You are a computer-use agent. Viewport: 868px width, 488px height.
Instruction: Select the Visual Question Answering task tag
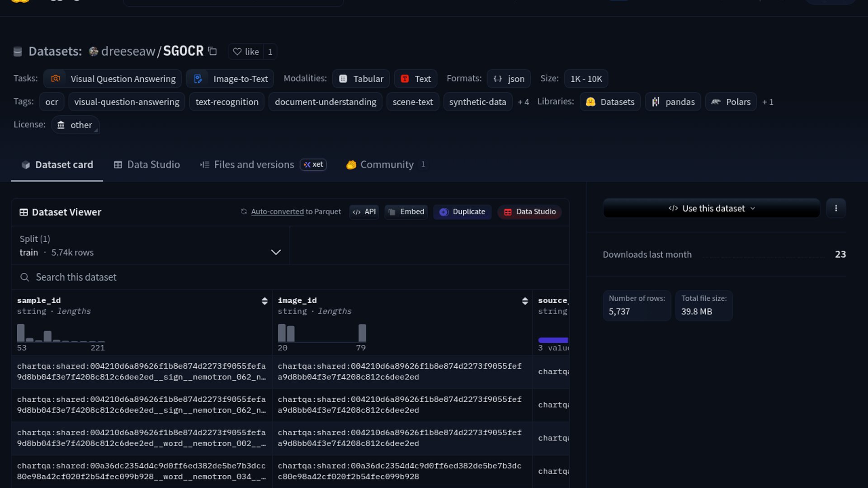pos(113,79)
